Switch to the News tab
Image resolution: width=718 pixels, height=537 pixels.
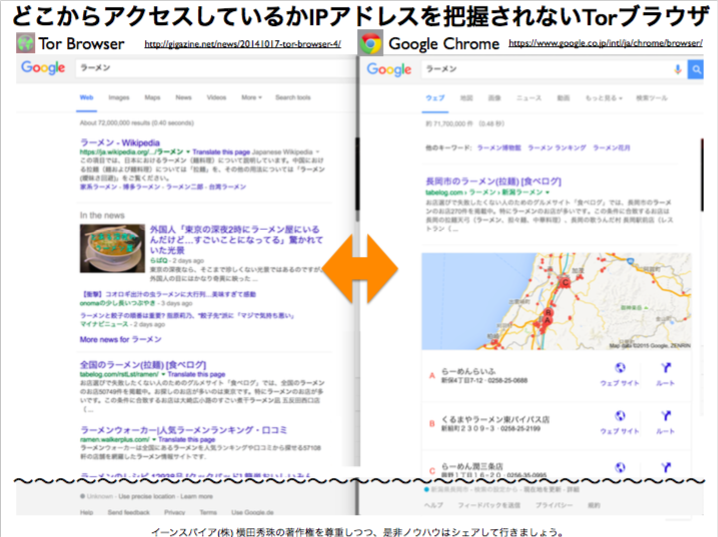[184, 98]
